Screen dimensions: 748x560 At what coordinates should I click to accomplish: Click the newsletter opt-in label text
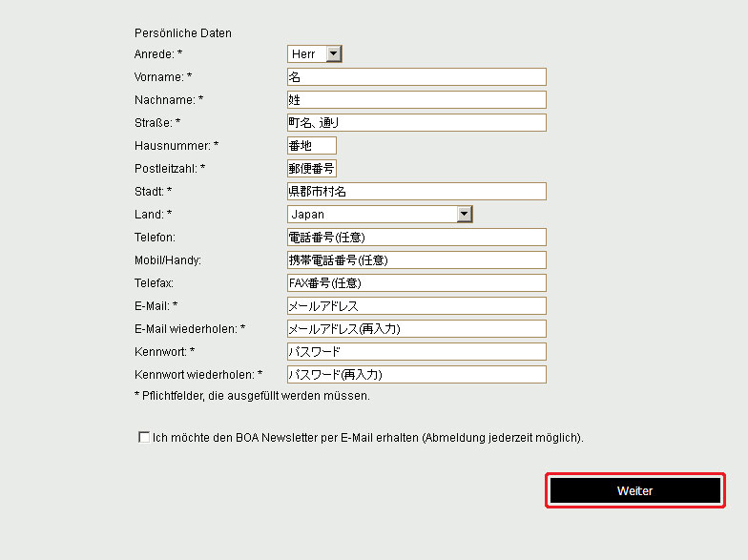(367, 438)
